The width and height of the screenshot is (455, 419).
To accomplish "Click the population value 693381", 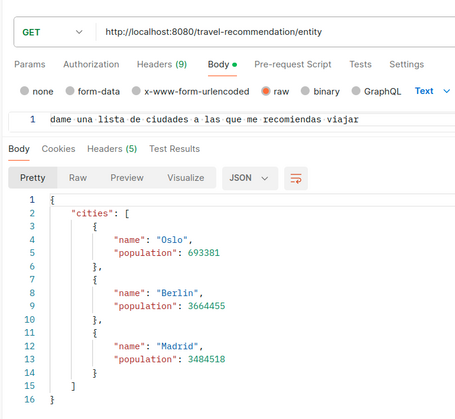I will tap(204, 253).
